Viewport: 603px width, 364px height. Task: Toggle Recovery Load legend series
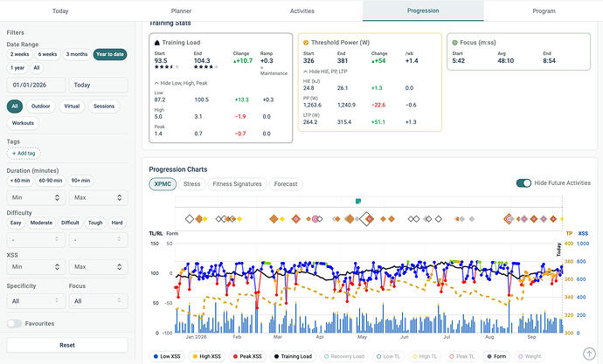click(x=343, y=356)
